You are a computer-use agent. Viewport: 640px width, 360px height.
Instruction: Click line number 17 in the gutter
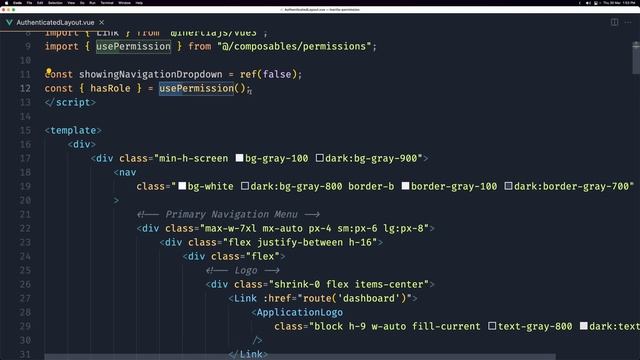coord(25,158)
